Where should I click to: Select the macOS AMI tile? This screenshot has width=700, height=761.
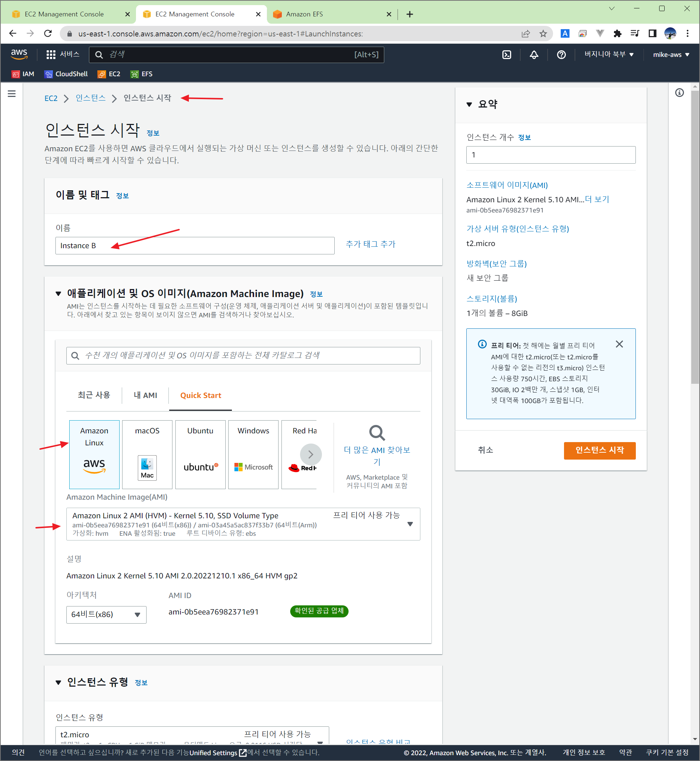tap(147, 454)
